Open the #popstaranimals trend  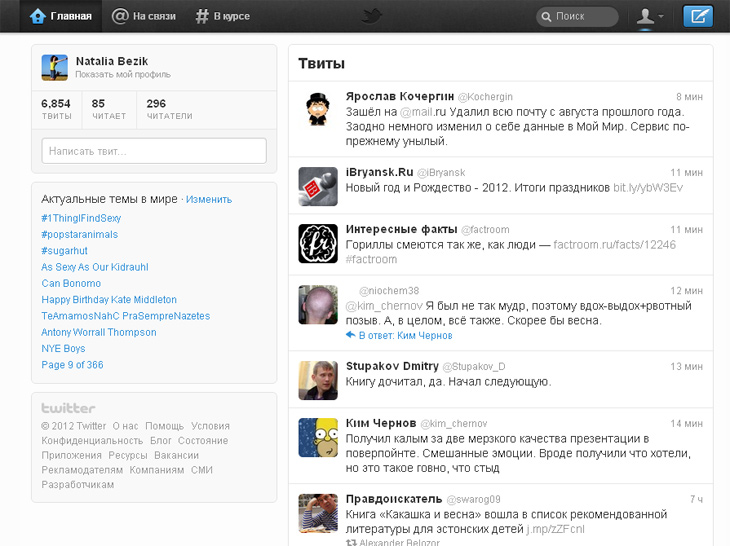(x=80, y=235)
